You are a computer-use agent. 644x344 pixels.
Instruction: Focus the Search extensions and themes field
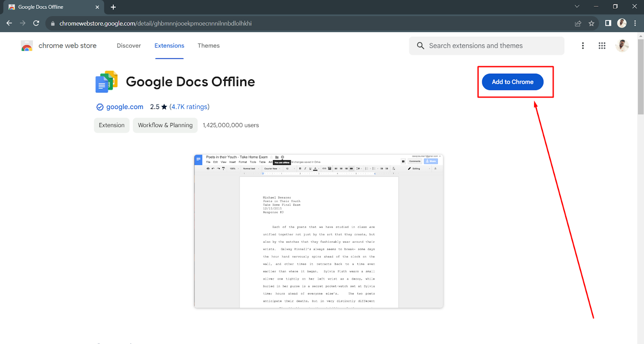pyautogui.click(x=487, y=46)
